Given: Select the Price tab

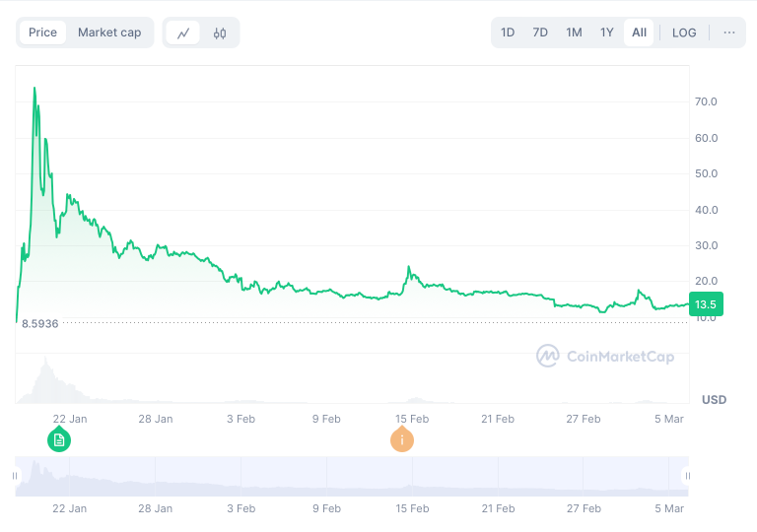Looking at the screenshot, I should pyautogui.click(x=42, y=33).
